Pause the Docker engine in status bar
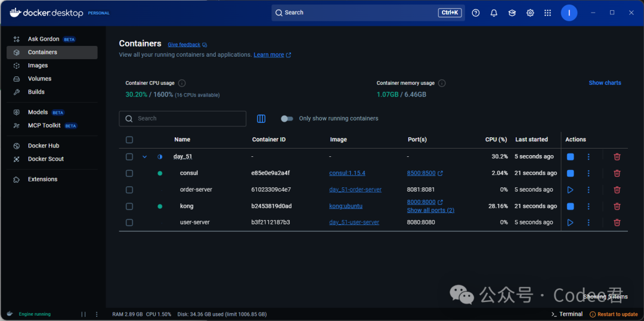Image resolution: width=644 pixels, height=321 pixels. [84, 314]
